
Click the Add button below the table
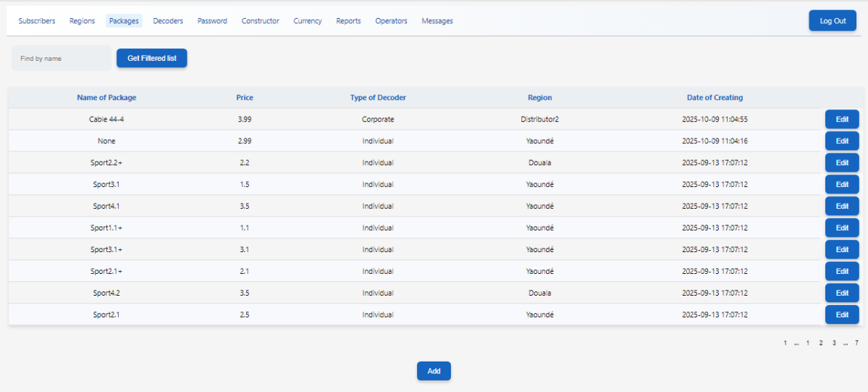(x=434, y=371)
